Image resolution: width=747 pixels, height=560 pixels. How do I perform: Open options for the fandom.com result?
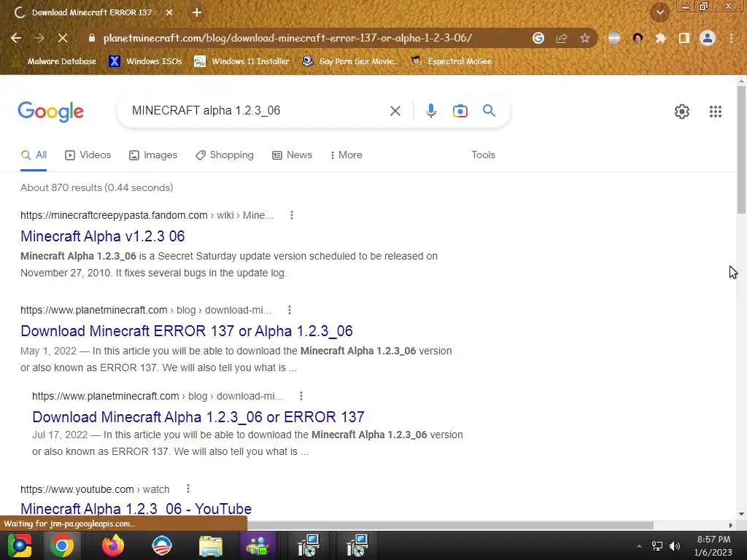point(292,215)
